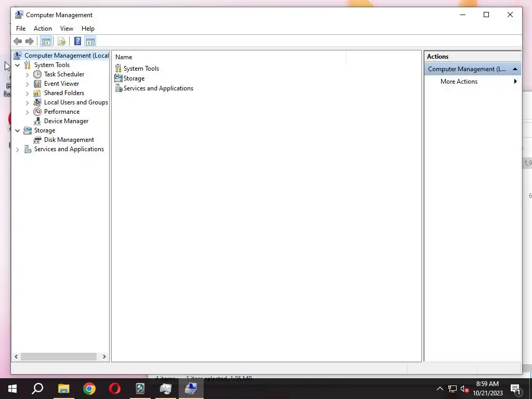Select Event Viewer in the tree

(61, 84)
